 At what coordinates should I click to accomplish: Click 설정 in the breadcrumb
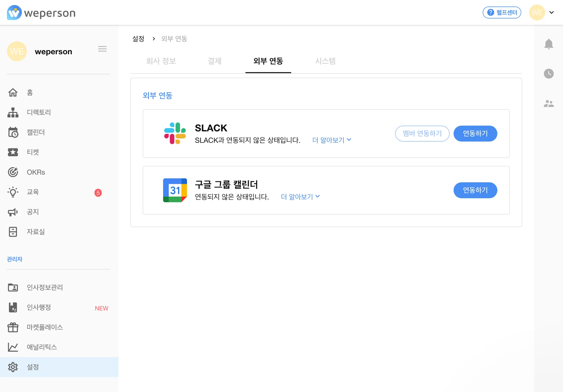(x=138, y=39)
